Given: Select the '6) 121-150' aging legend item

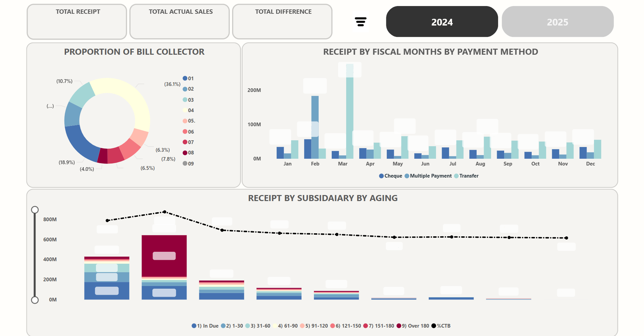Looking at the screenshot, I should [345, 326].
